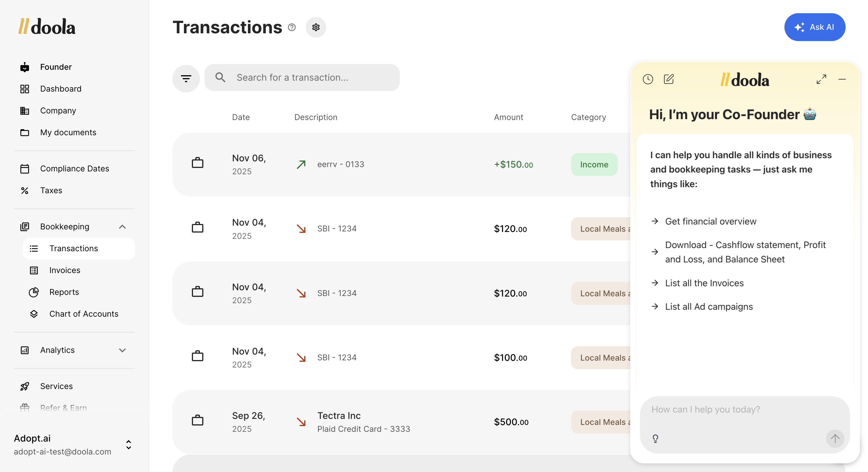
Task: Expand the AI chat panel
Action: coord(821,79)
